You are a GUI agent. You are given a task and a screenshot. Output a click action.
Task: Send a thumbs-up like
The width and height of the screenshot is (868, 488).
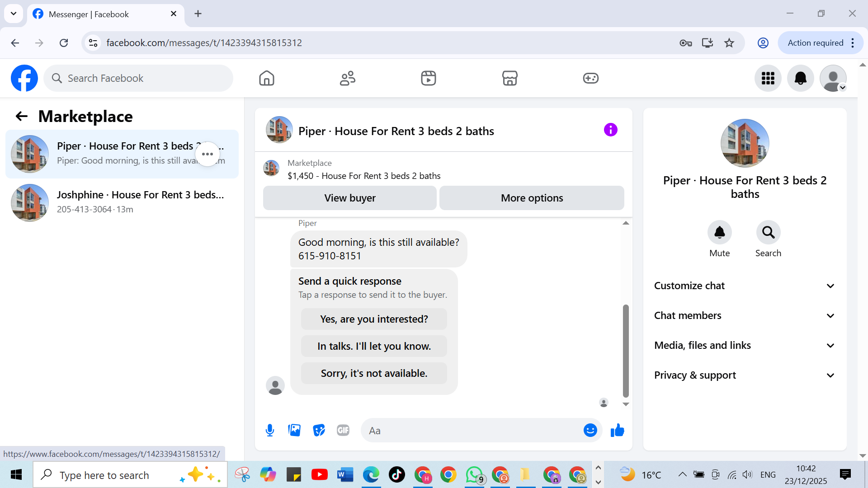(x=617, y=430)
